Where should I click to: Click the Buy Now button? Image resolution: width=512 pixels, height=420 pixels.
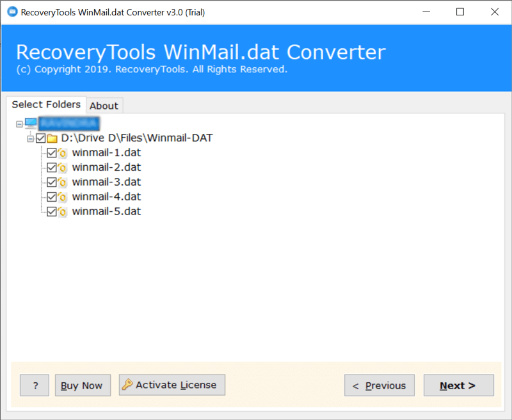coord(83,385)
